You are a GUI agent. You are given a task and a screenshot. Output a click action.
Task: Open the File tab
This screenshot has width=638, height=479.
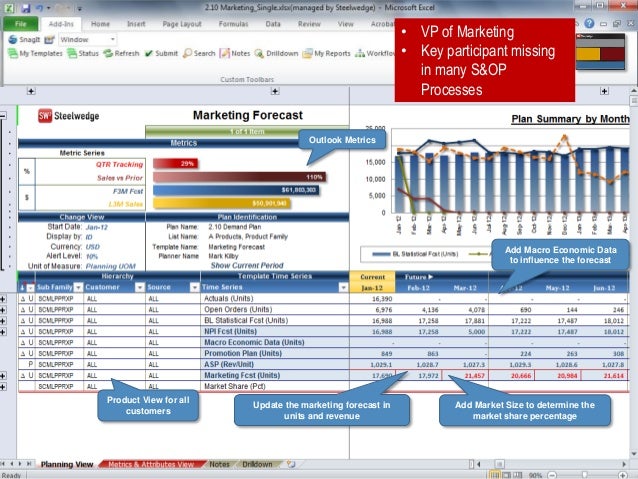pyautogui.click(x=20, y=24)
